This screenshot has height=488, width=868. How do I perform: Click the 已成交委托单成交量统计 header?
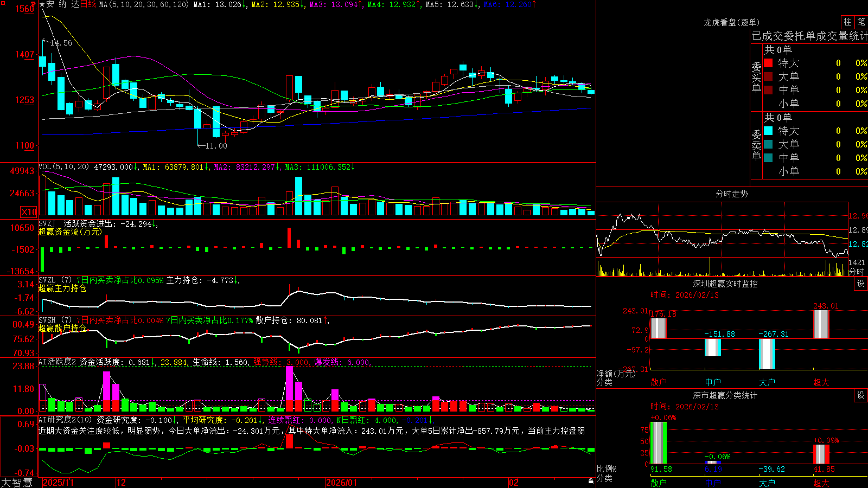pos(809,36)
